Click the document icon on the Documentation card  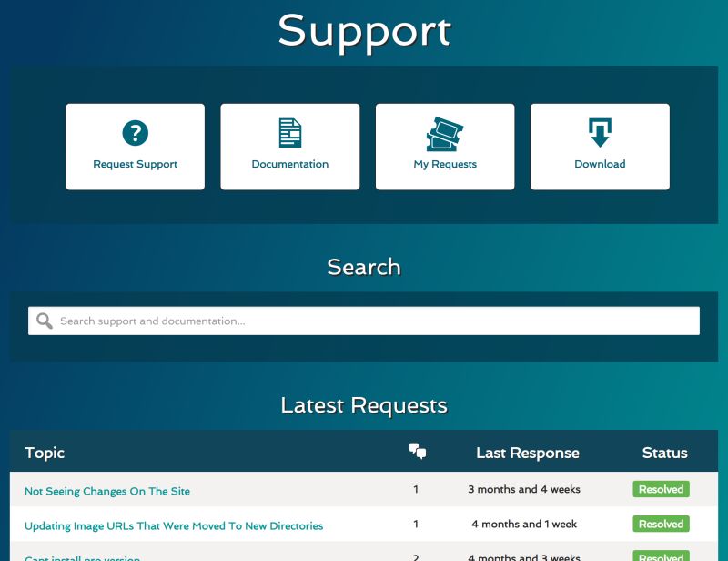(x=289, y=131)
